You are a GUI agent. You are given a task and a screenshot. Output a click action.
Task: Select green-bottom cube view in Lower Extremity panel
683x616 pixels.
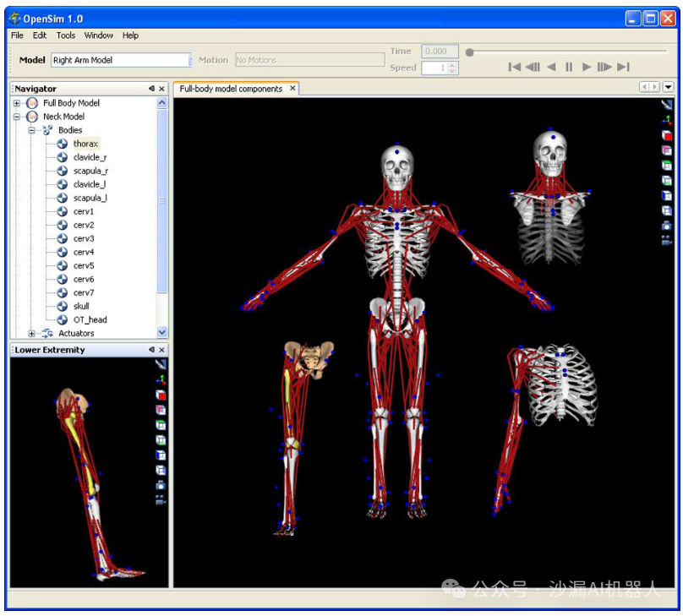pyautogui.click(x=161, y=440)
